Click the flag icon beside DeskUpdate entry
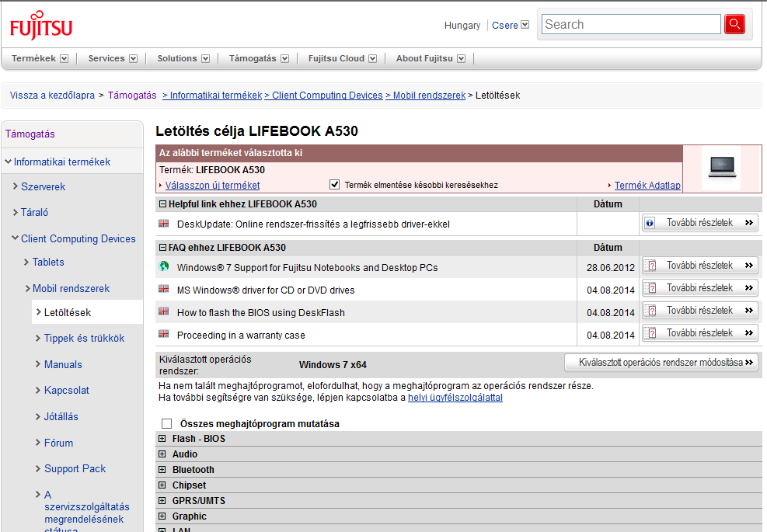Viewport: 767px width, 532px height. tap(164, 224)
